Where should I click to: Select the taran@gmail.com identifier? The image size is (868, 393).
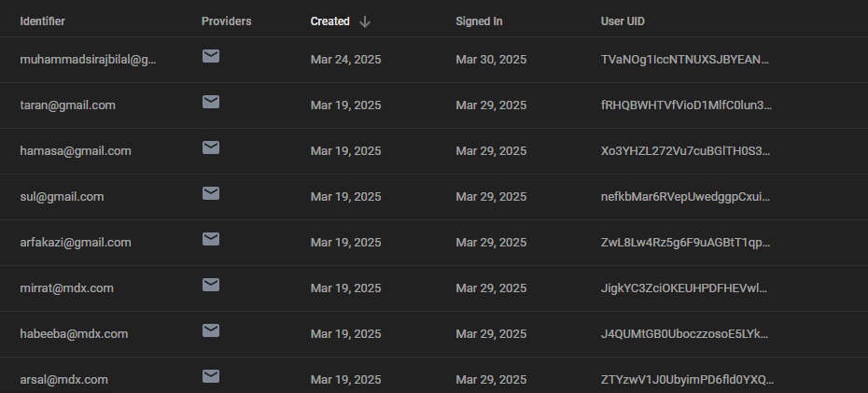[67, 105]
